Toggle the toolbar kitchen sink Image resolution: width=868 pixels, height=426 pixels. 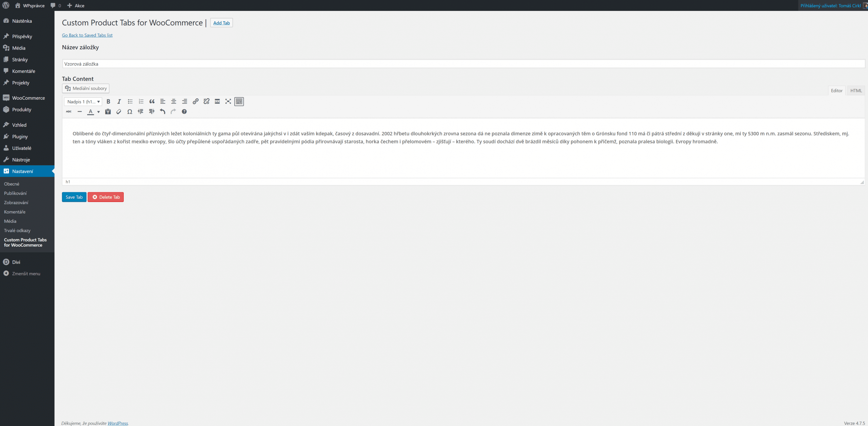[x=239, y=101]
